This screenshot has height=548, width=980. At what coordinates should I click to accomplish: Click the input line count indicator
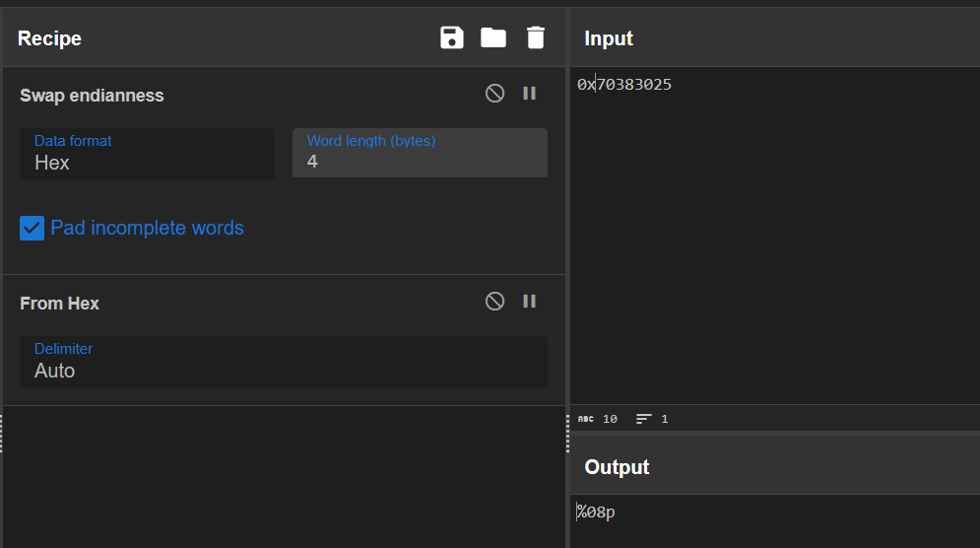(652, 419)
